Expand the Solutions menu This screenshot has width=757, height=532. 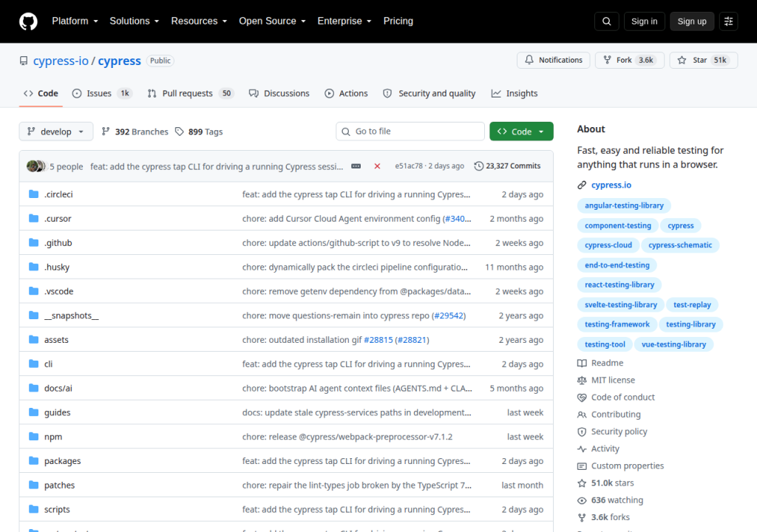click(x=135, y=21)
